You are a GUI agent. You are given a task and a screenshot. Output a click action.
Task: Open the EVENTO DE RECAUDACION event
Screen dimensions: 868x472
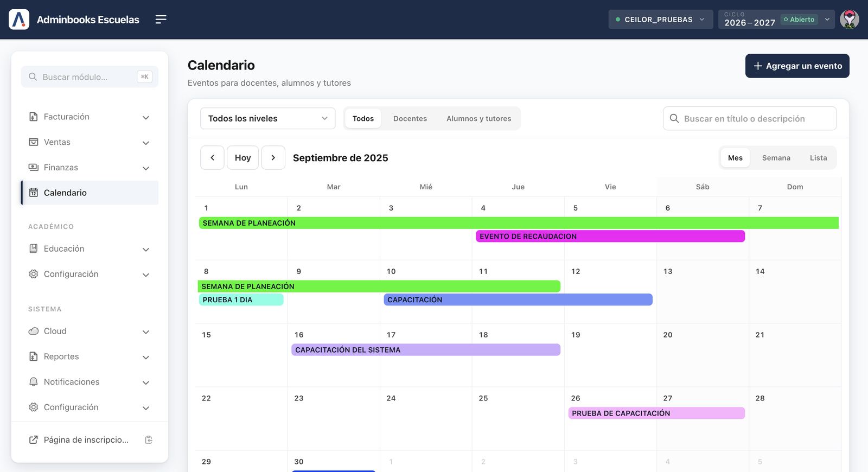610,236
